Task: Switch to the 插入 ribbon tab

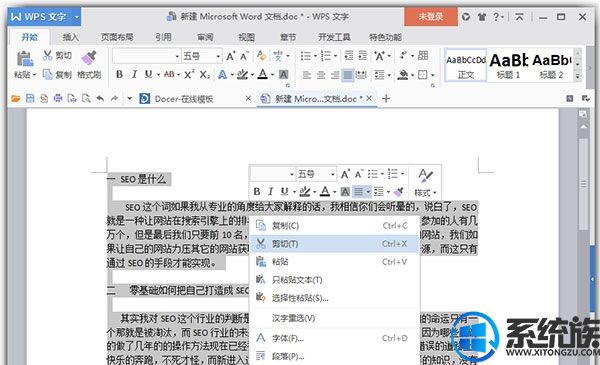Action: click(71, 37)
